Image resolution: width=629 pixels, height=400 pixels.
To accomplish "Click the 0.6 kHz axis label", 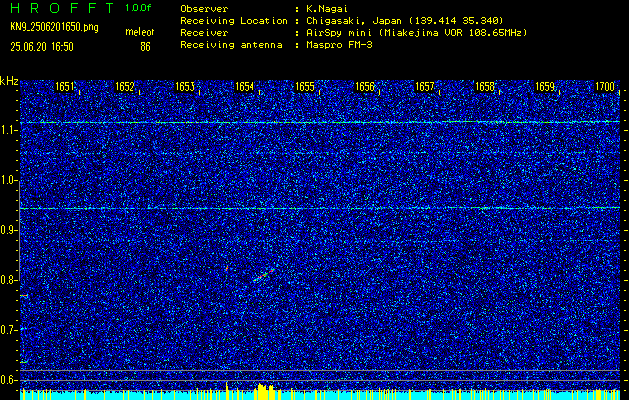I will point(8,380).
